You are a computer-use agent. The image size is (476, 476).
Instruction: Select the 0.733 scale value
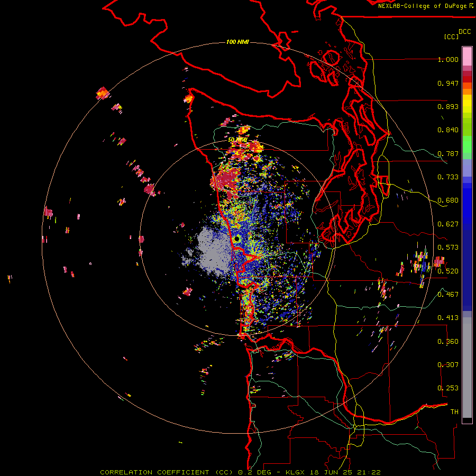pyautogui.click(x=448, y=177)
